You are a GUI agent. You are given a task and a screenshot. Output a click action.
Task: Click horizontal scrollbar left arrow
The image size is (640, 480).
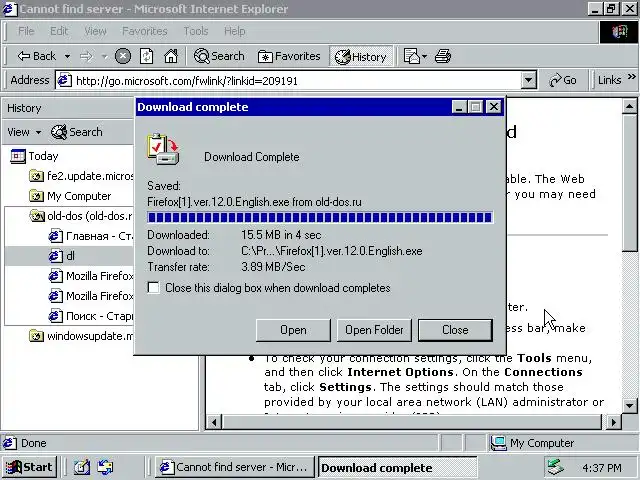(214, 422)
